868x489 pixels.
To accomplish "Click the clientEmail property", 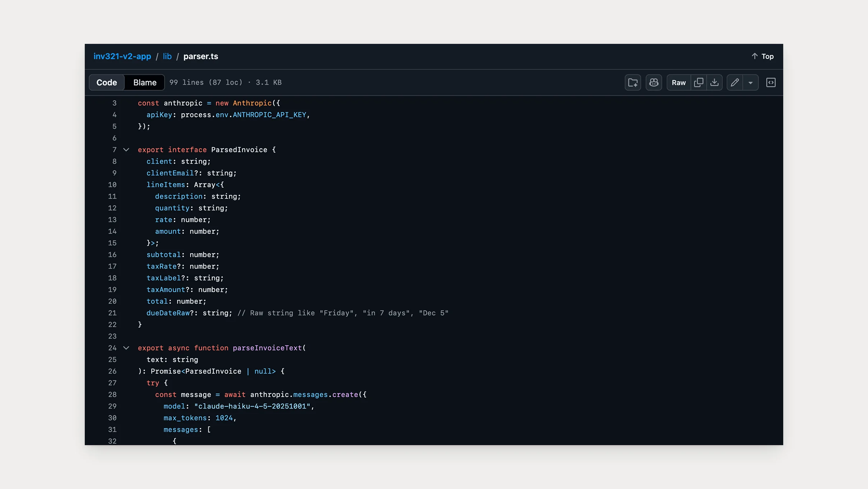I will click(x=170, y=173).
